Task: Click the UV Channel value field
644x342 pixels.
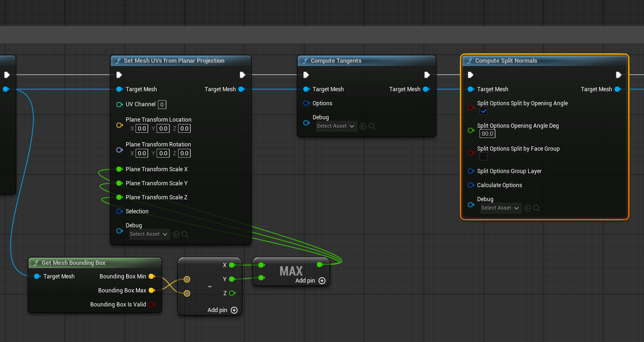Action: point(162,104)
